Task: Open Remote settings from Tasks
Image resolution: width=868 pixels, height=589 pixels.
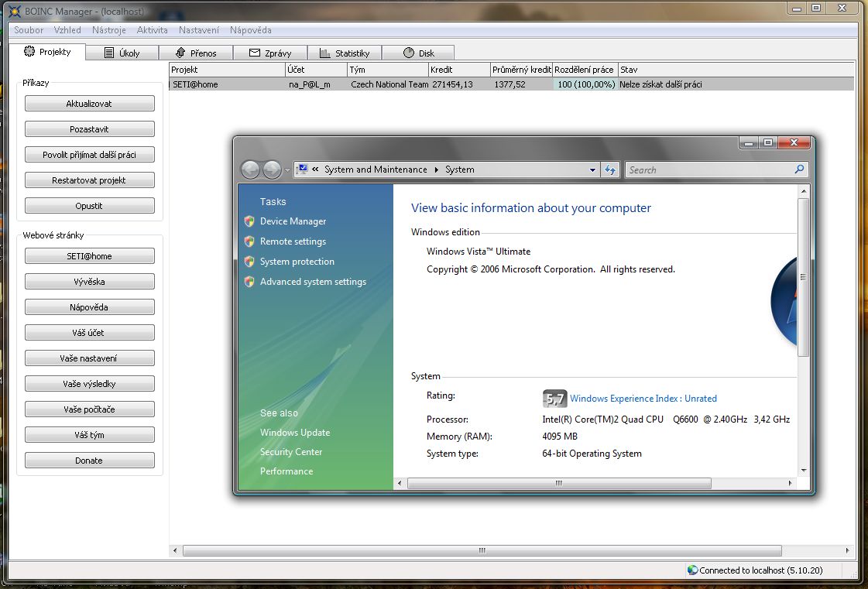Action: [293, 241]
